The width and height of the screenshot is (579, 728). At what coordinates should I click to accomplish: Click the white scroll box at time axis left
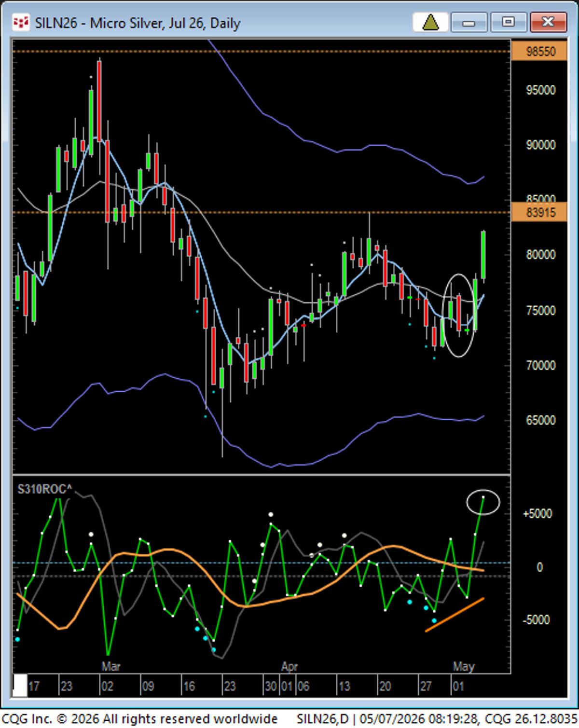pyautogui.click(x=19, y=686)
